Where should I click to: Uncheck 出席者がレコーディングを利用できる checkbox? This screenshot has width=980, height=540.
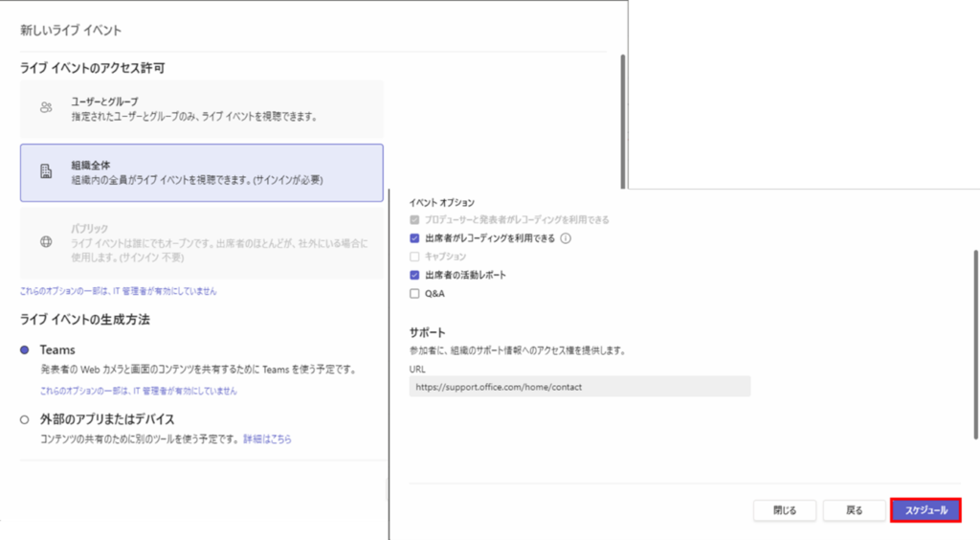pos(414,238)
